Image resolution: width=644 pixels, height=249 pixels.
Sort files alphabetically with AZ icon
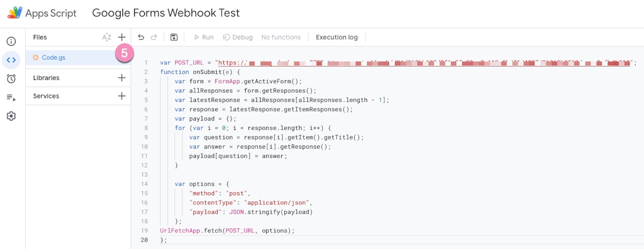click(107, 37)
